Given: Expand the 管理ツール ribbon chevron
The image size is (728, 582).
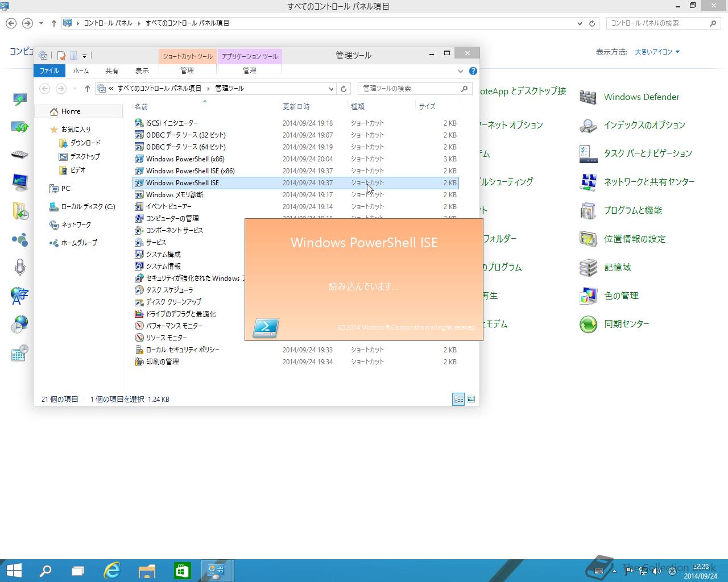Looking at the screenshot, I should click(x=461, y=71).
